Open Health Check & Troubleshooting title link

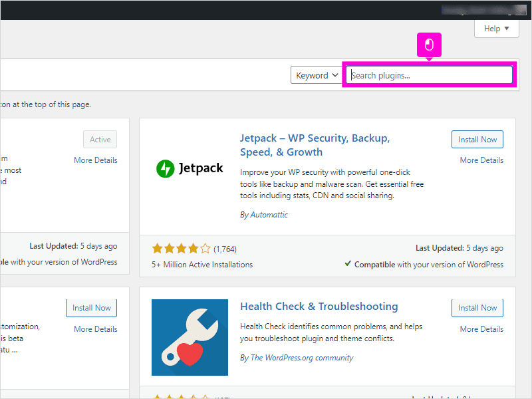(319, 307)
